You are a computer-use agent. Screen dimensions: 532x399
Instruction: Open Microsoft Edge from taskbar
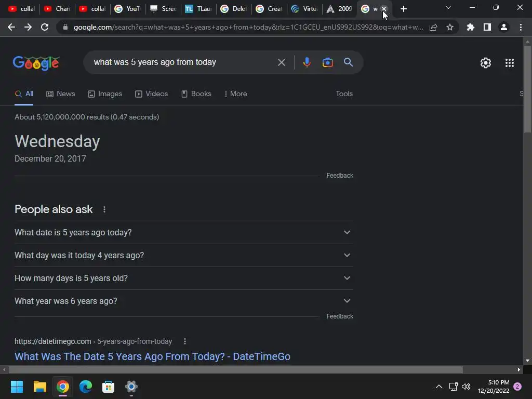pyautogui.click(x=86, y=387)
